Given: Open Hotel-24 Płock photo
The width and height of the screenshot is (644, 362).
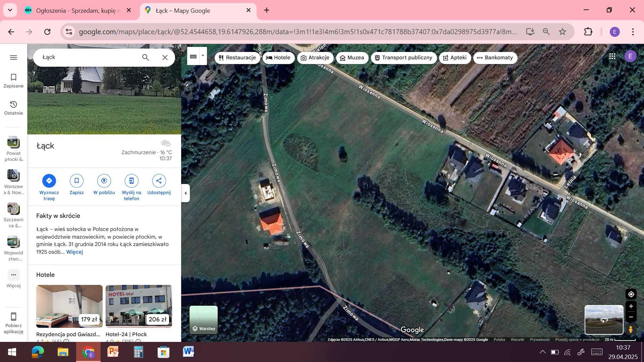Looking at the screenshot, I should [x=139, y=306].
